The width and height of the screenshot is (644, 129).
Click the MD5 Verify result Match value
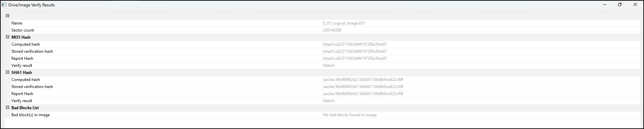329,66
